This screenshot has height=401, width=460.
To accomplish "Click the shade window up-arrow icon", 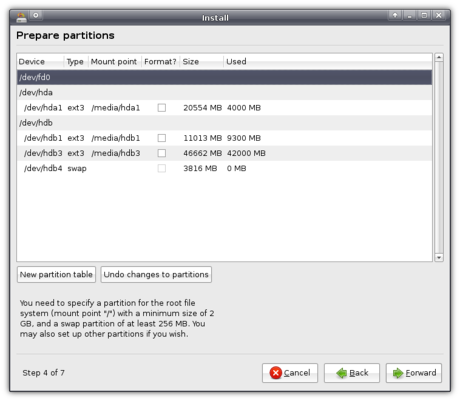I will (395, 15).
